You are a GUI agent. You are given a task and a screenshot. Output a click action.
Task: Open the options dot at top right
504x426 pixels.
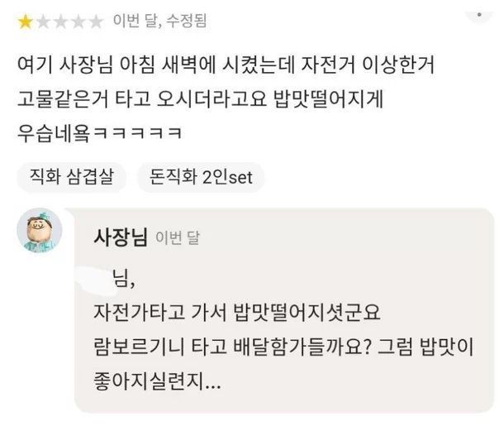(479, 15)
